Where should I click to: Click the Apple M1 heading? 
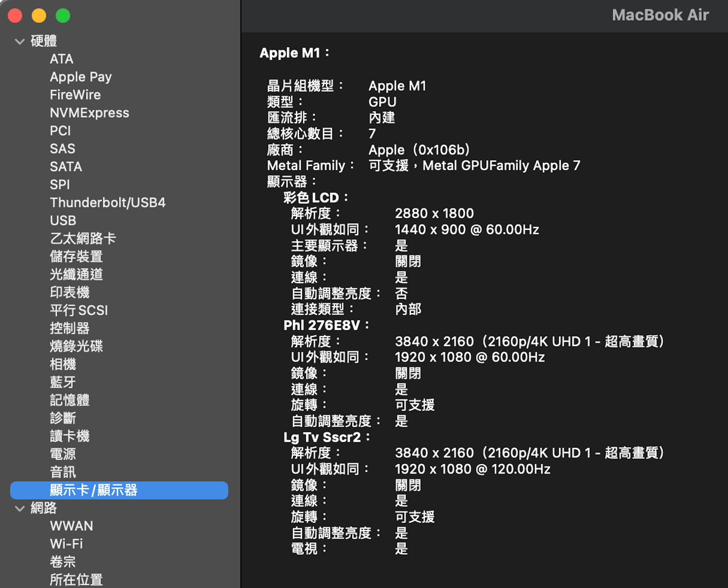tap(290, 53)
